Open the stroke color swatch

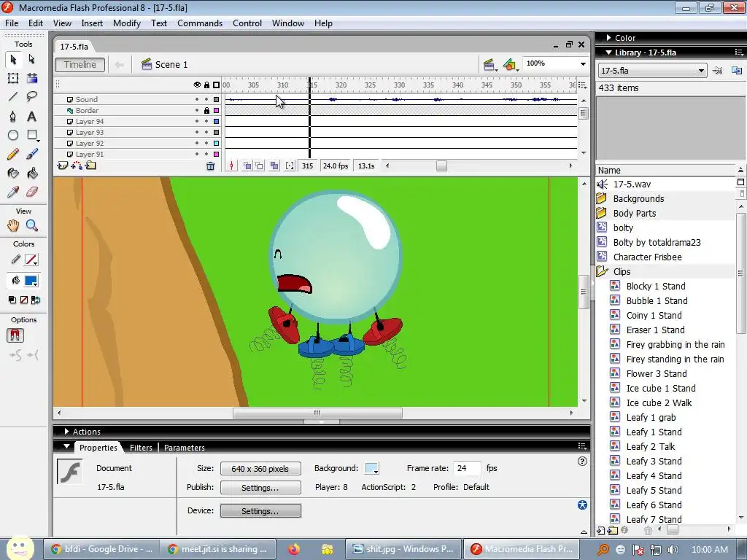coord(31,260)
